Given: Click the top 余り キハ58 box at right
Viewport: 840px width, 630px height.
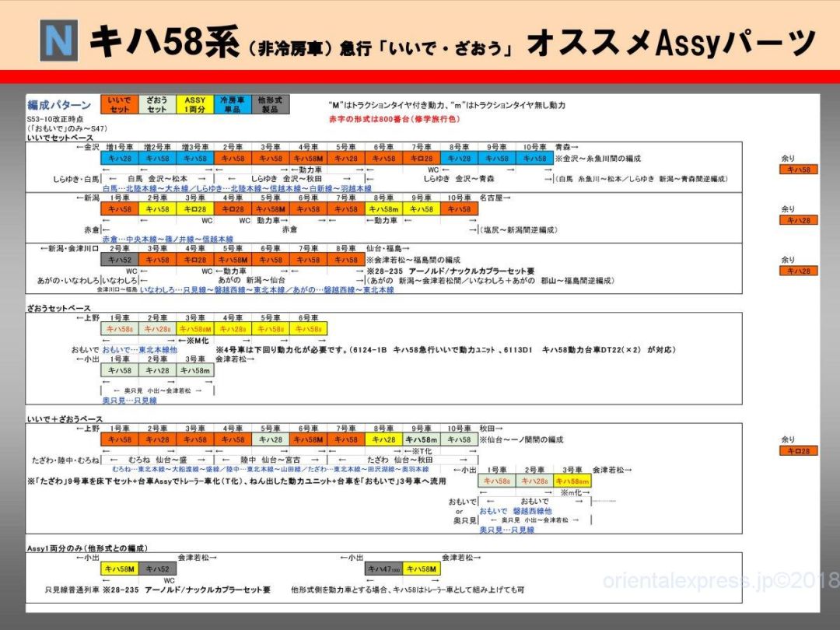Looking at the screenshot, I should tap(799, 170).
